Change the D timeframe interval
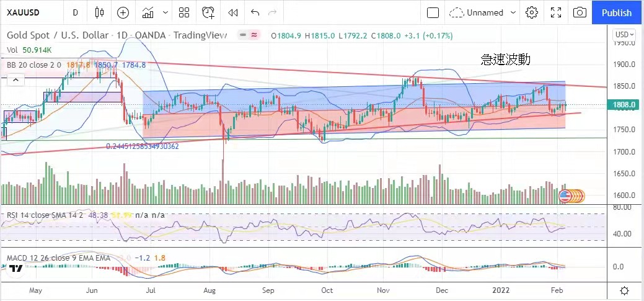 pyautogui.click(x=75, y=12)
